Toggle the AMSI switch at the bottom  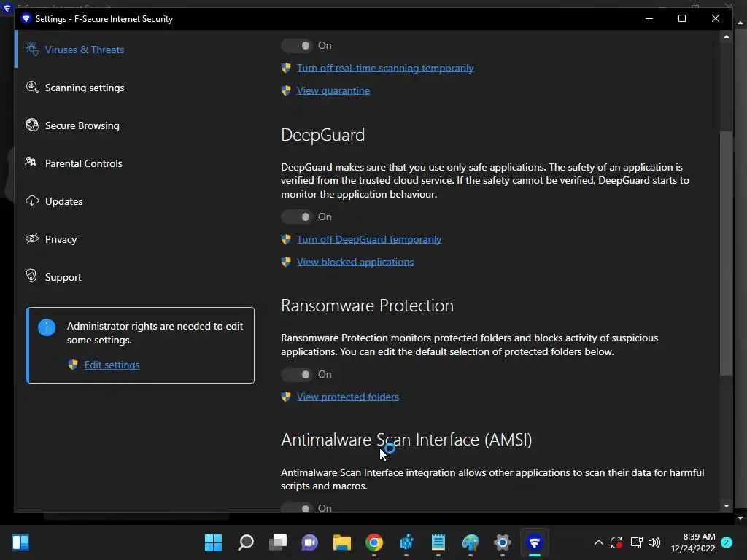(x=297, y=507)
